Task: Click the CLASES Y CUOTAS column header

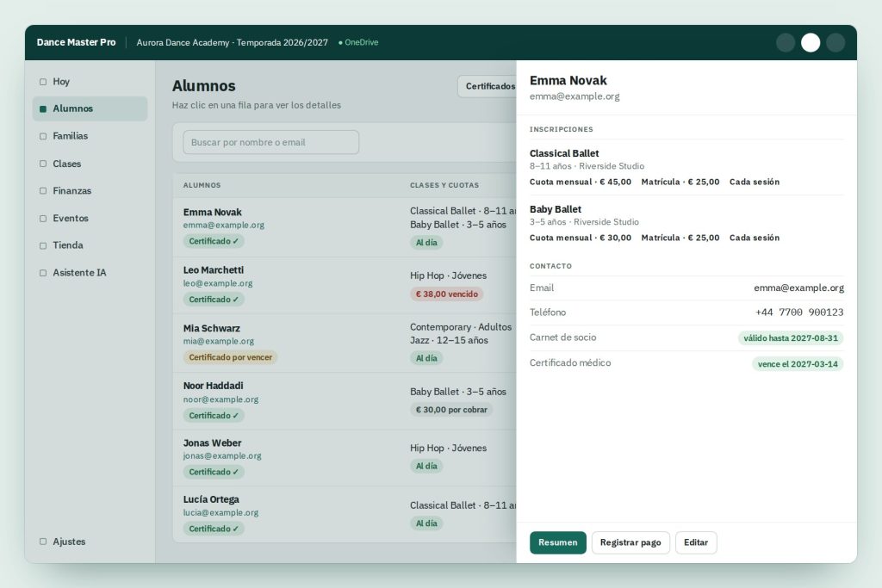Action: (x=444, y=185)
